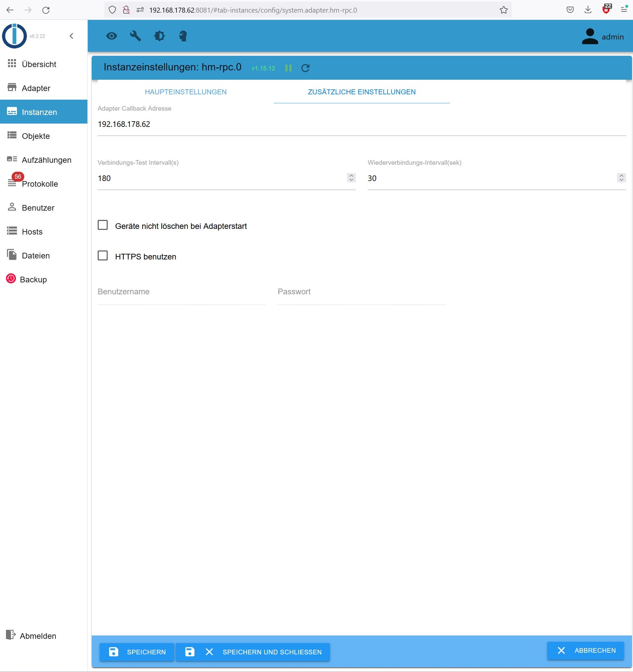The image size is (633, 672).
Task: Click the browser address bar URL
Action: [253, 10]
